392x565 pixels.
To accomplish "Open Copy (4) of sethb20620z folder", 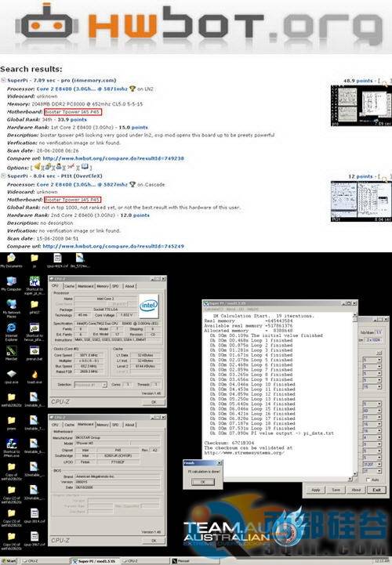I will pyautogui.click(x=11, y=540).
